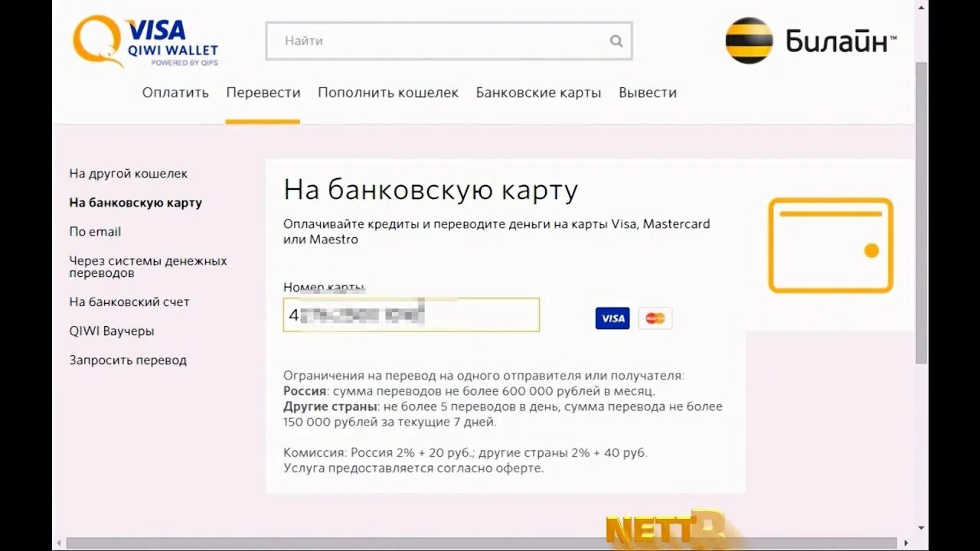
Task: Select На другой кошелек in sidebar
Action: [x=129, y=174]
